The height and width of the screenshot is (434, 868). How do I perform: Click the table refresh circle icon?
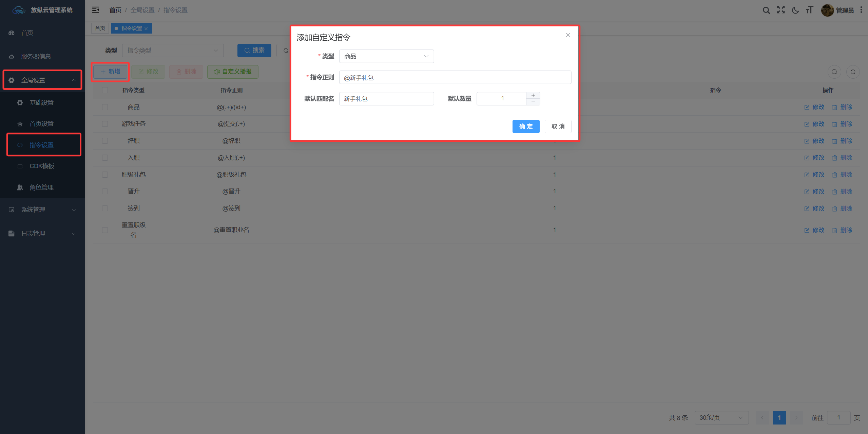853,72
